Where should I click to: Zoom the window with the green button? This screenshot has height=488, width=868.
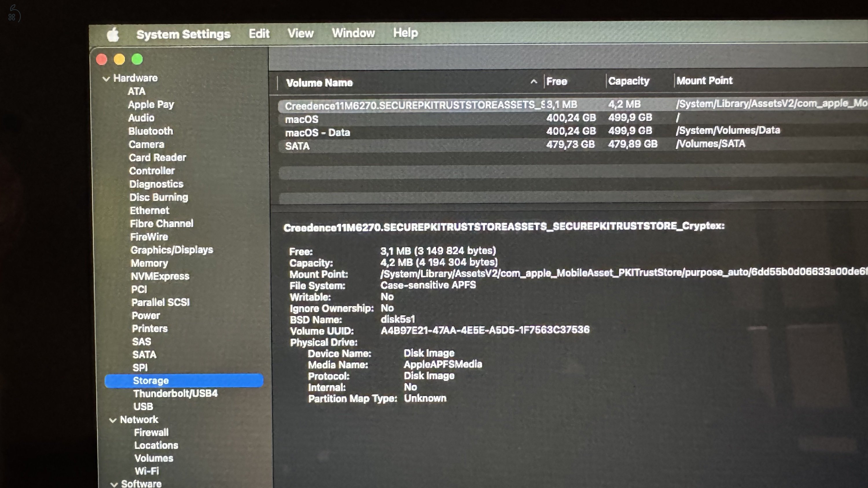click(137, 59)
